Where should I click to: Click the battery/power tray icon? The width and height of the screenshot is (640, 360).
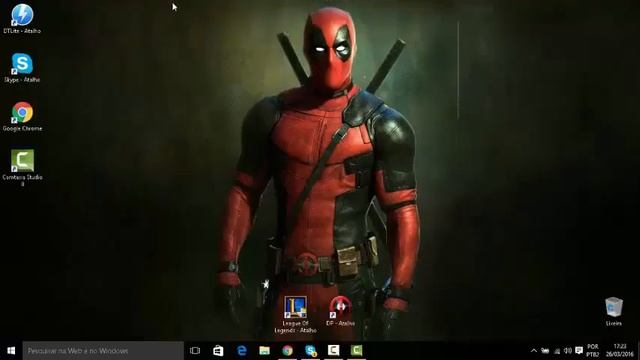pos(545,351)
